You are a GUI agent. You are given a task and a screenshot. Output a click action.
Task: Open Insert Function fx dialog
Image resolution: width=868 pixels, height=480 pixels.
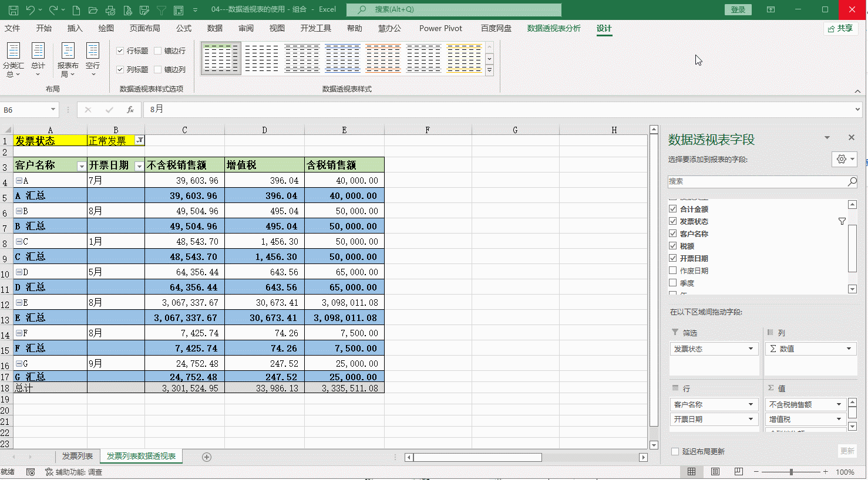130,110
